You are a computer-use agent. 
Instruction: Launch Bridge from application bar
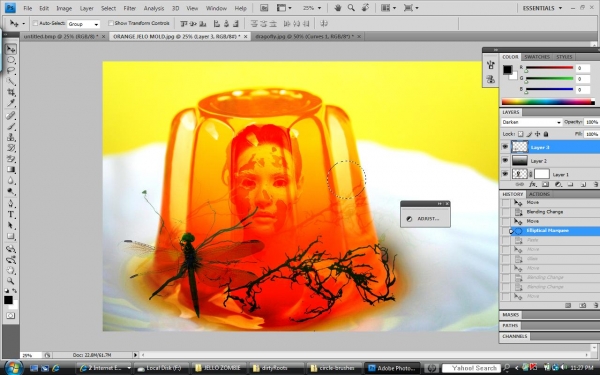[x=264, y=8]
